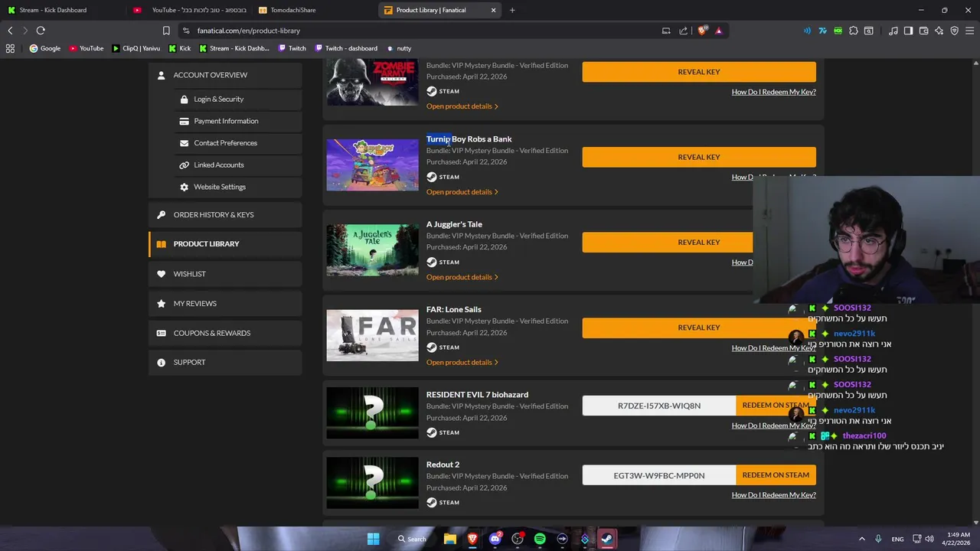Open Spotify from the taskbar
The height and width of the screenshot is (551, 980).
click(x=540, y=539)
